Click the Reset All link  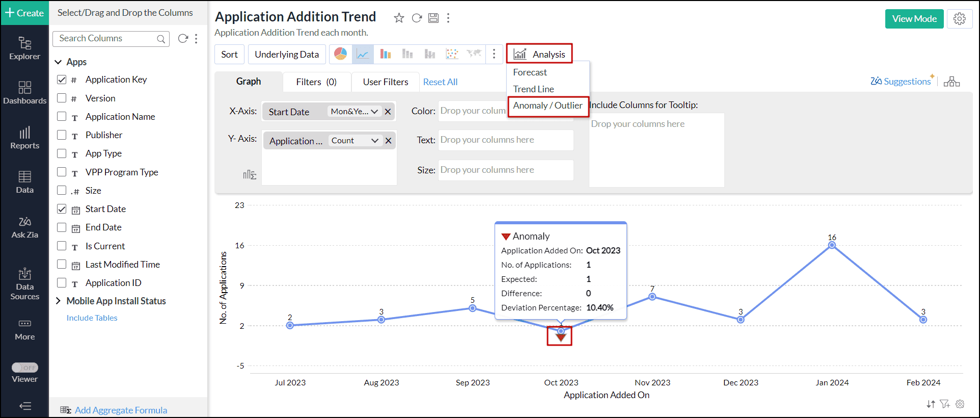pyautogui.click(x=440, y=82)
